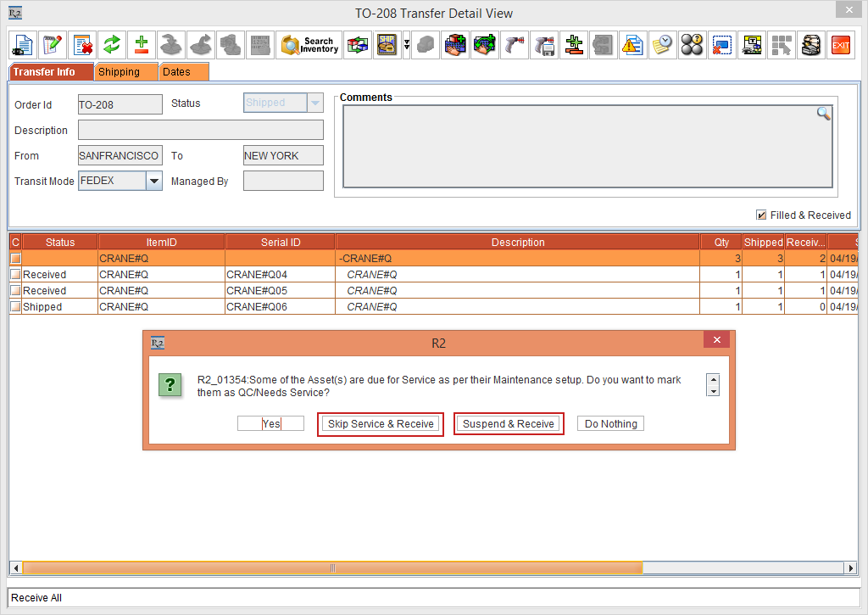Open the Transit Mode FEDEX dropdown
Screen dimensions: 868x615
[x=153, y=181]
